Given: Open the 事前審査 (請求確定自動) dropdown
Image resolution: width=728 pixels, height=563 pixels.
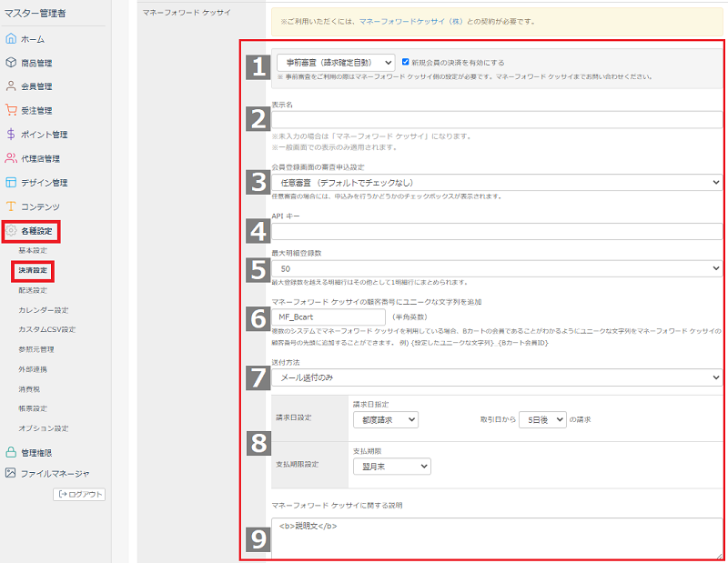Looking at the screenshot, I should [x=336, y=62].
